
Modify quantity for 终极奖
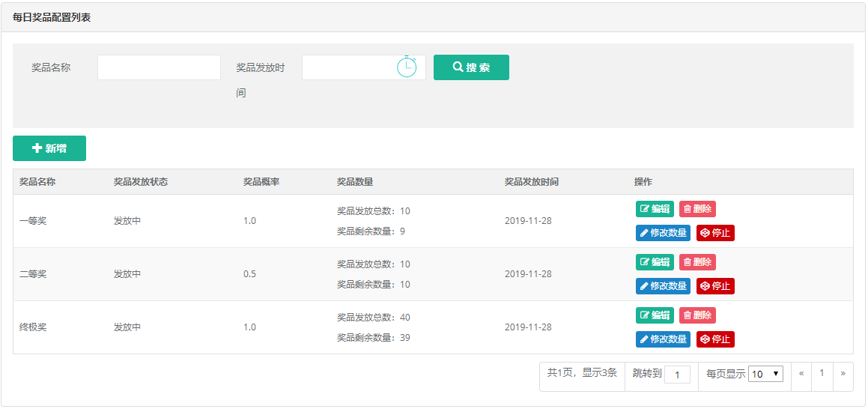(x=664, y=339)
